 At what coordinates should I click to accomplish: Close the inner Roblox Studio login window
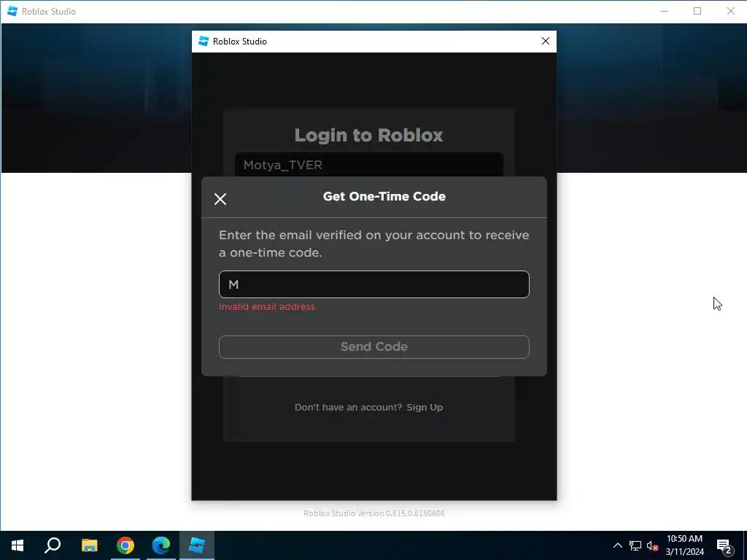click(x=546, y=42)
